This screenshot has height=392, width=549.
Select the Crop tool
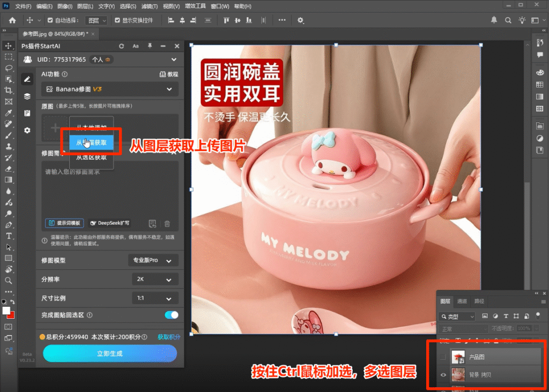pos(9,91)
